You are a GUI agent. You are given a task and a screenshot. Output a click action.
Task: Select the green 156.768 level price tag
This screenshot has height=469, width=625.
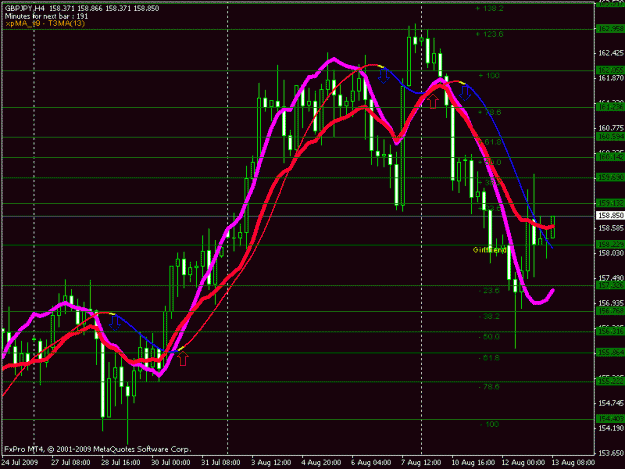pyautogui.click(x=610, y=311)
